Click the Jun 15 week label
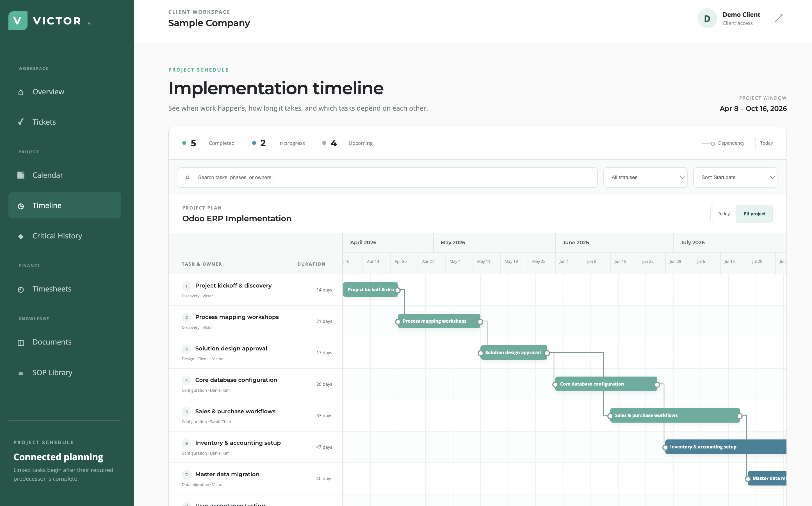 click(x=620, y=262)
